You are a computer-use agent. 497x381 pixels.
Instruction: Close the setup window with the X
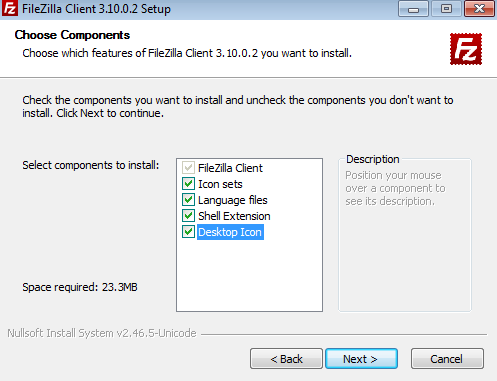pyautogui.click(x=479, y=9)
